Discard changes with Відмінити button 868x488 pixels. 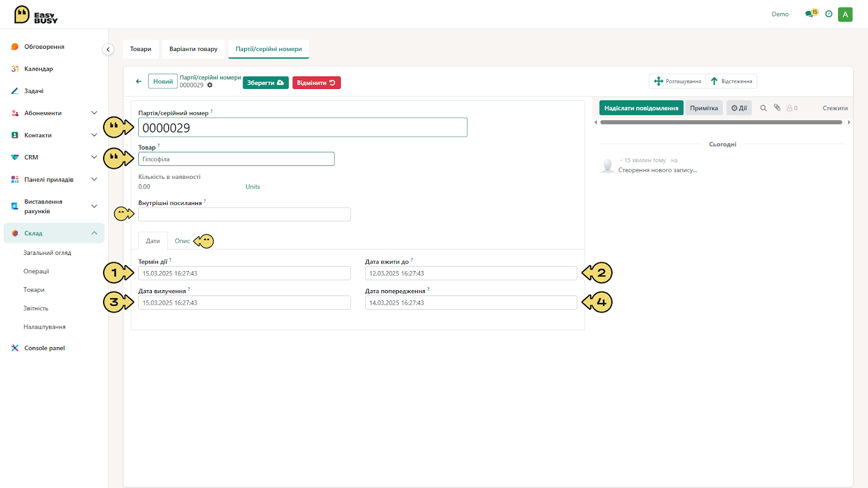(x=316, y=82)
